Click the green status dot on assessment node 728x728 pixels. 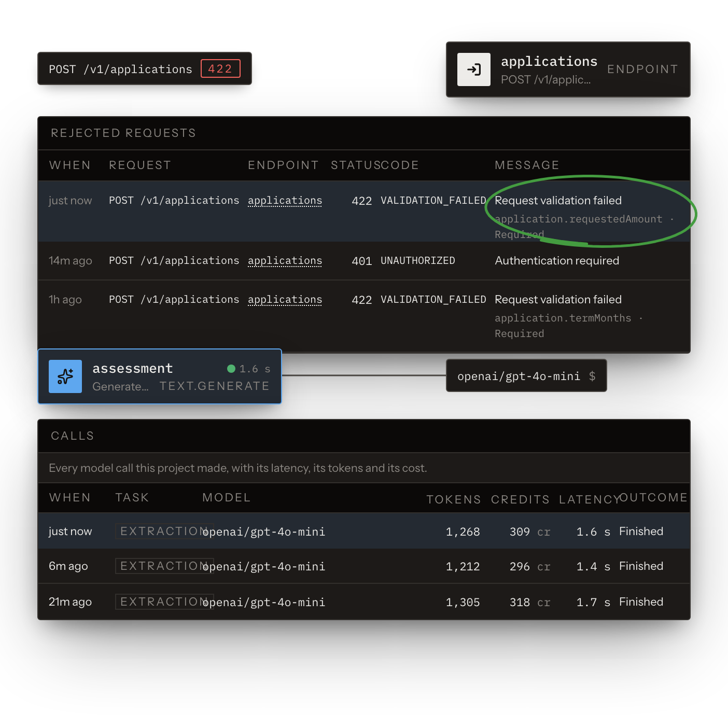[231, 369]
